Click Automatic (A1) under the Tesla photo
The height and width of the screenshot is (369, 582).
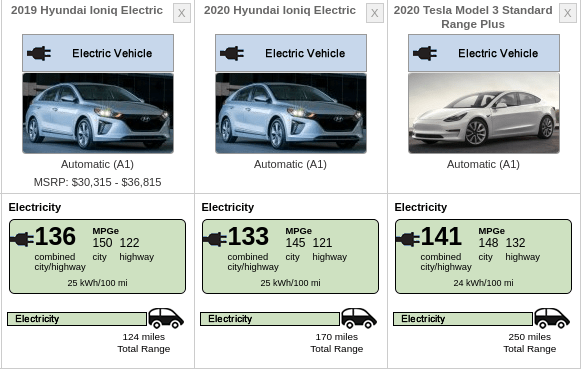pyautogui.click(x=483, y=164)
